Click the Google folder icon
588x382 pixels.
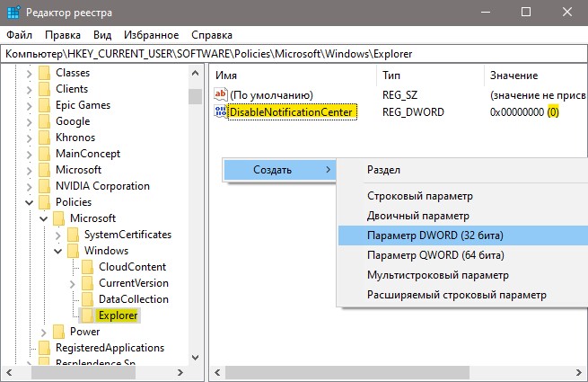[x=45, y=121]
